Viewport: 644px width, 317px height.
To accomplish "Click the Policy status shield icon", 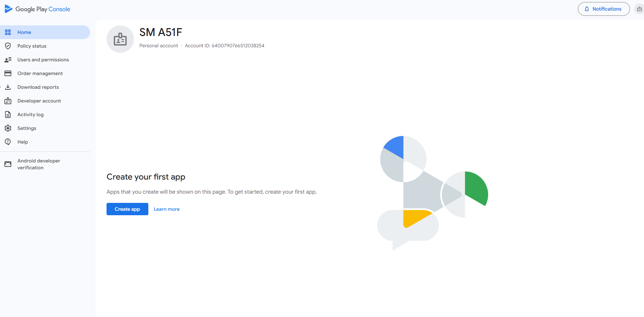I will click(x=8, y=46).
